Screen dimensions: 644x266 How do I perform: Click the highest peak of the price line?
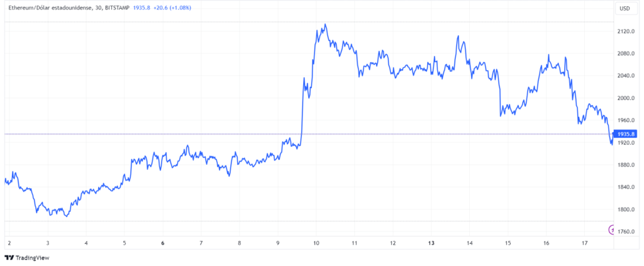click(325, 25)
